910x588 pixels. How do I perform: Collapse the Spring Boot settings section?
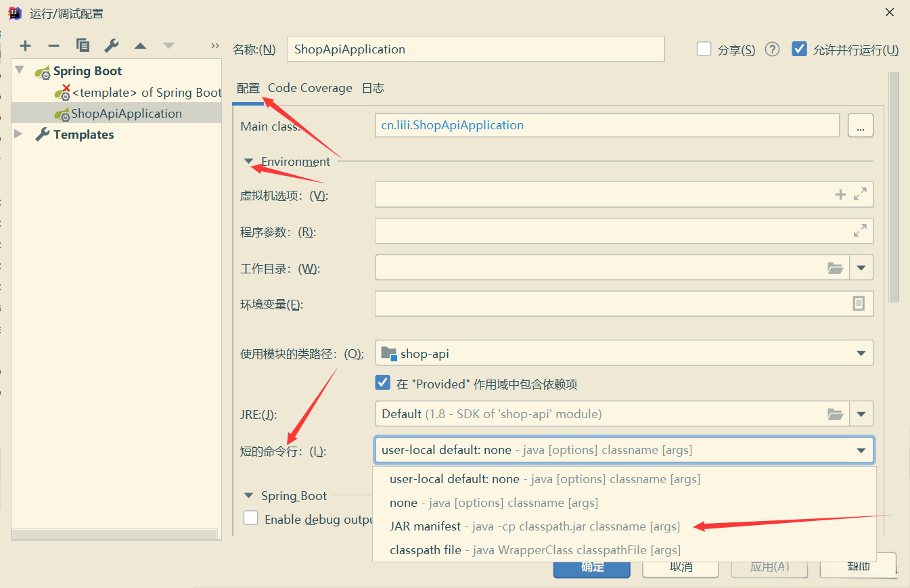point(248,495)
